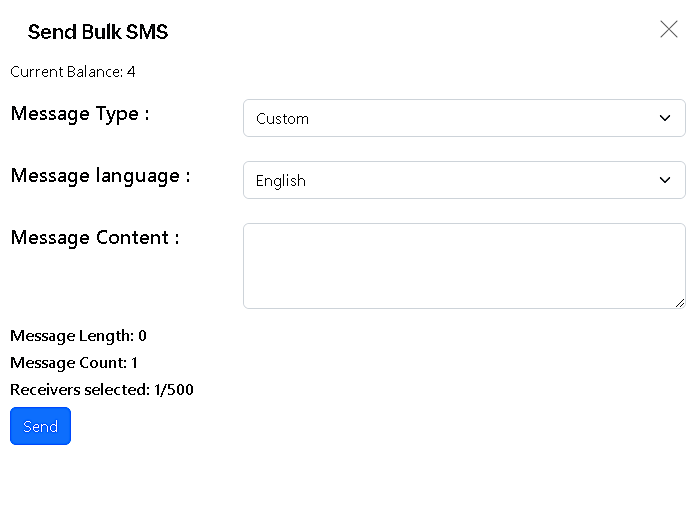Close the Send Bulk SMS dialog
The height and width of the screenshot is (507, 697).
pyautogui.click(x=669, y=29)
